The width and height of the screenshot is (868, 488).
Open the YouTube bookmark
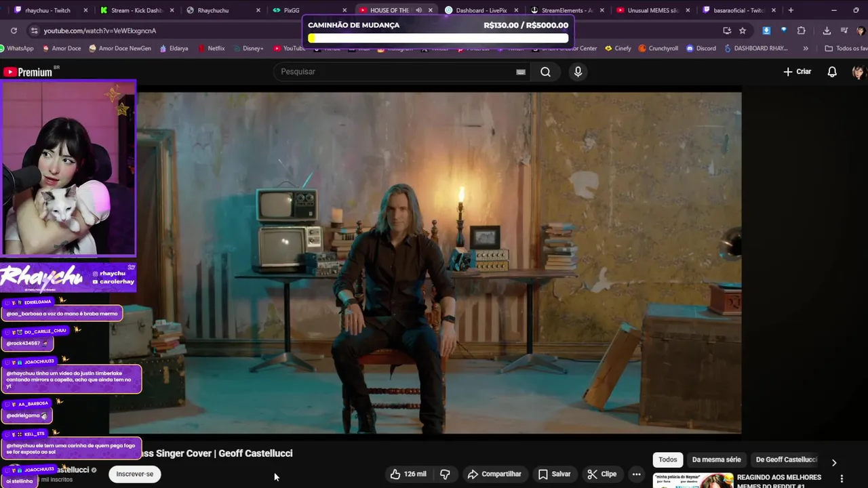[290, 48]
